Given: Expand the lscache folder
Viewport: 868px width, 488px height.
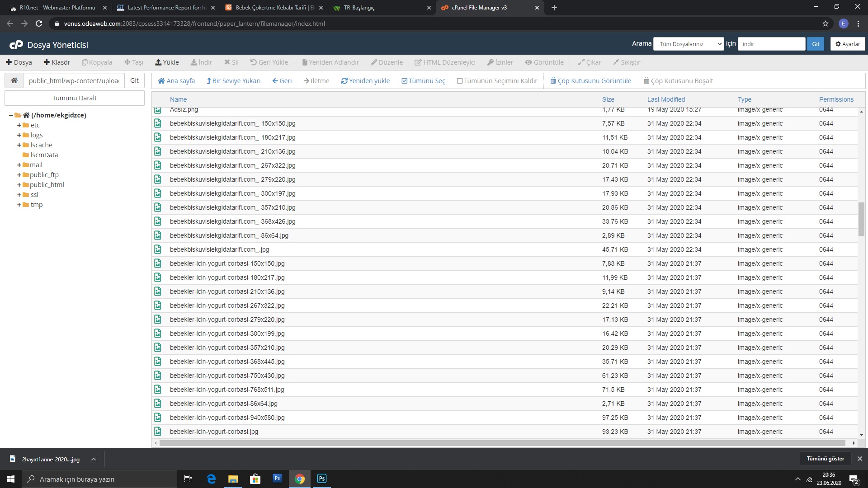Looking at the screenshot, I should (19, 145).
